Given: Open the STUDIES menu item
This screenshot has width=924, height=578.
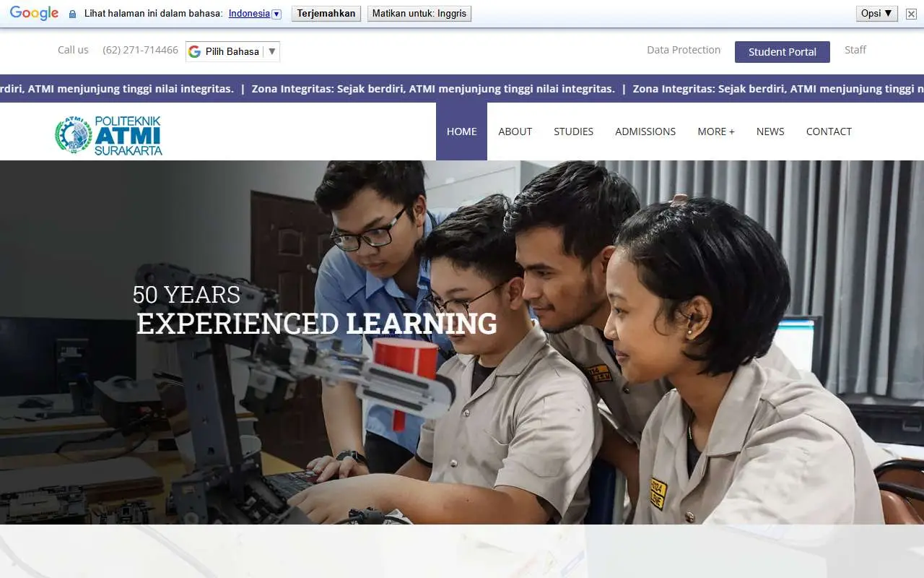Looking at the screenshot, I should (x=573, y=131).
